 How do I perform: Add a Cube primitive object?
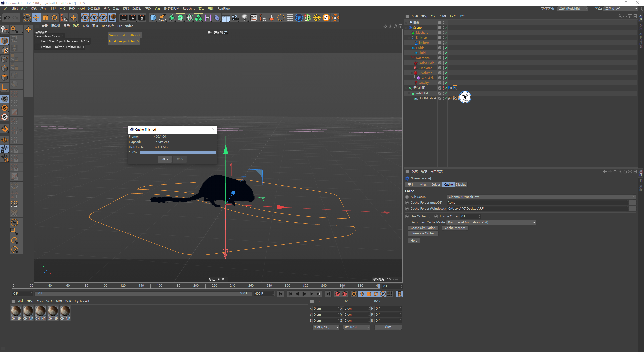[x=153, y=18]
